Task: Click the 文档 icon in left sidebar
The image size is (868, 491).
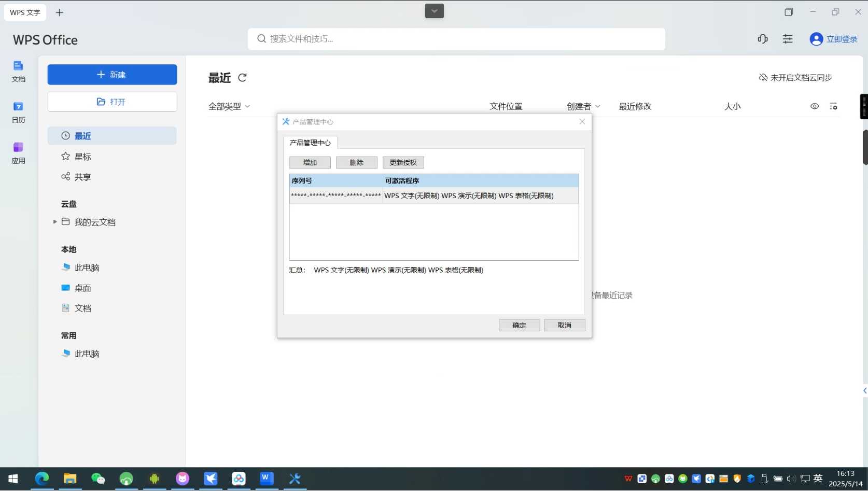Action: point(18,71)
